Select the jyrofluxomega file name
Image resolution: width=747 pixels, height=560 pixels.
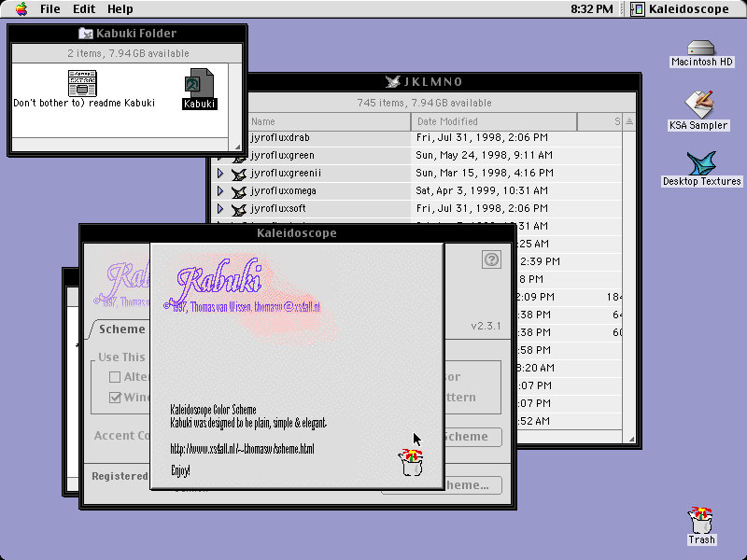coord(284,190)
